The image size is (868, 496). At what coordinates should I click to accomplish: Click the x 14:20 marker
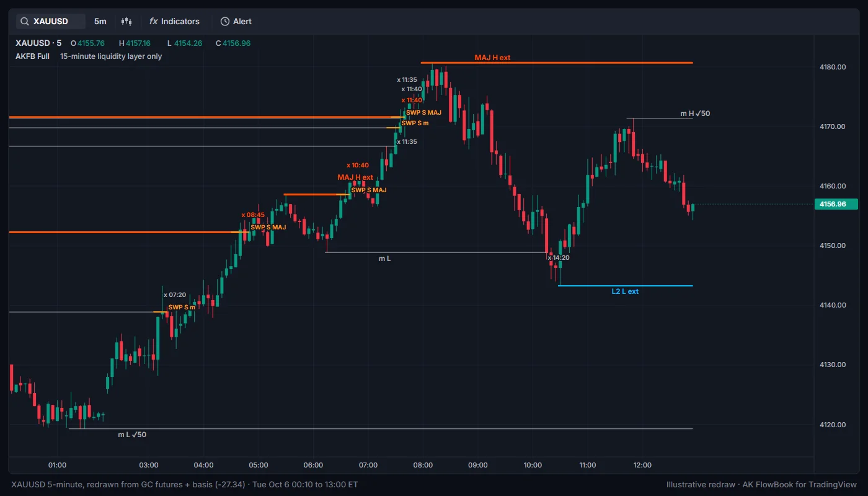[x=559, y=257]
